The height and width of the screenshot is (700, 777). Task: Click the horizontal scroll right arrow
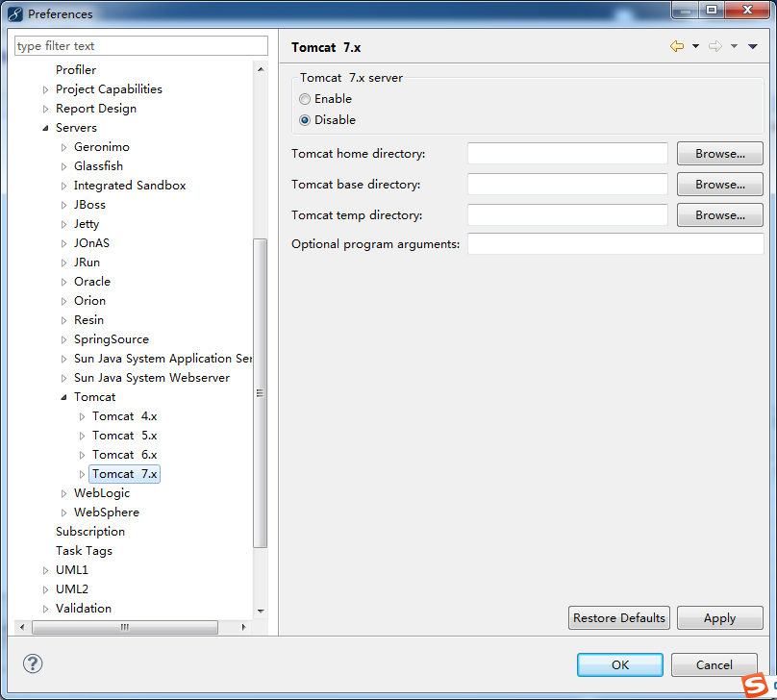click(243, 627)
